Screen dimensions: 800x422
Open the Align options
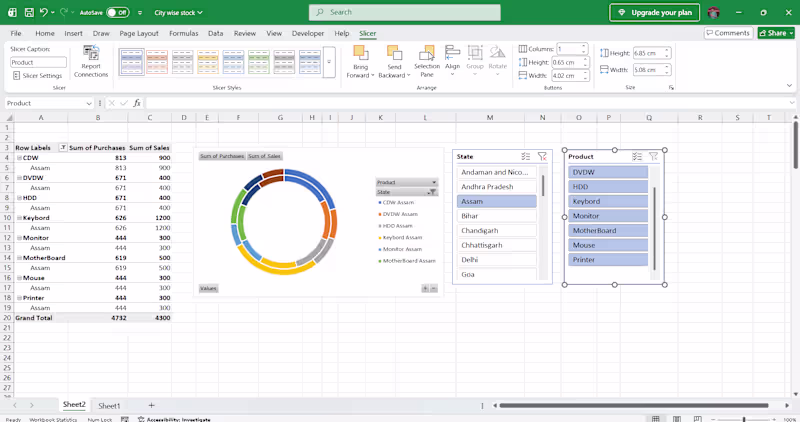tap(452, 60)
